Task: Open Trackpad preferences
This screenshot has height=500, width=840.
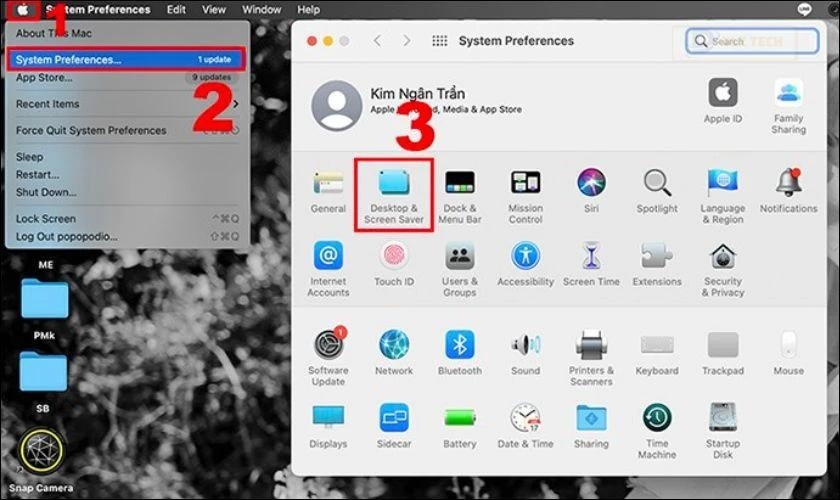Action: point(723,353)
